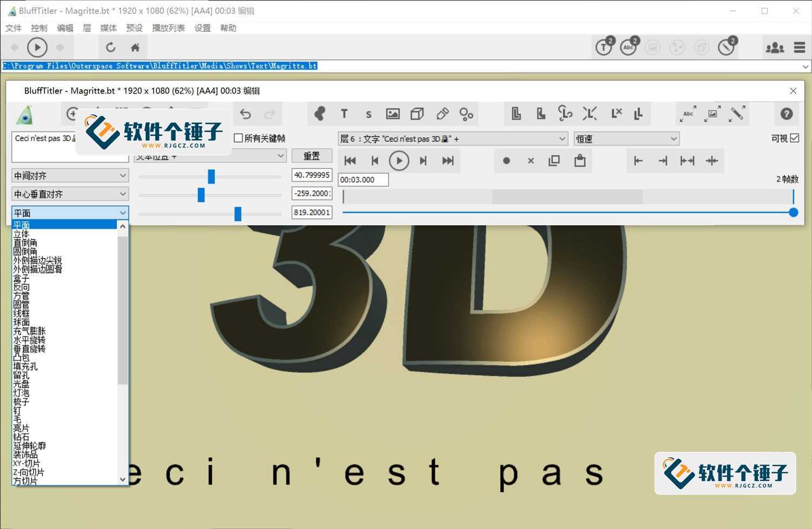This screenshot has width=812, height=529.
Task: Click the first property slider blue handle
Action: tap(211, 176)
